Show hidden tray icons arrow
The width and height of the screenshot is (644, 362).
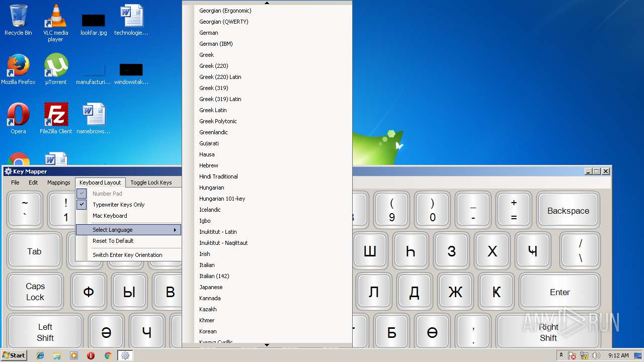tap(561, 355)
